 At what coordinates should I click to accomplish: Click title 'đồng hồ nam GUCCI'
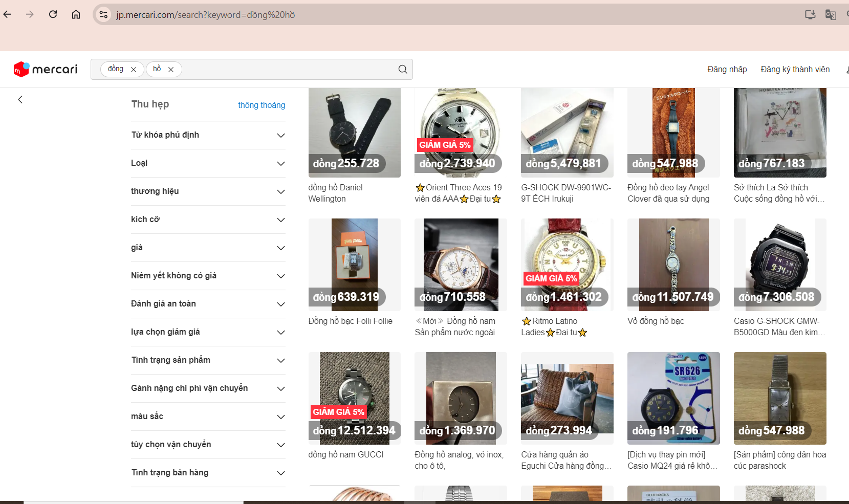(346, 455)
